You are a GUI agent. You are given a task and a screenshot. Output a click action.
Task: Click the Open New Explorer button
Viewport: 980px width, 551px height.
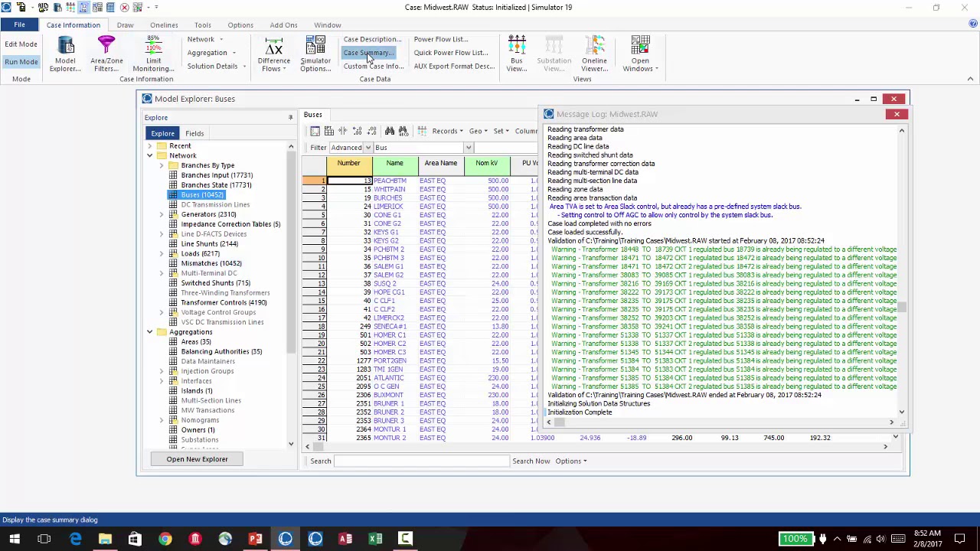tap(197, 459)
